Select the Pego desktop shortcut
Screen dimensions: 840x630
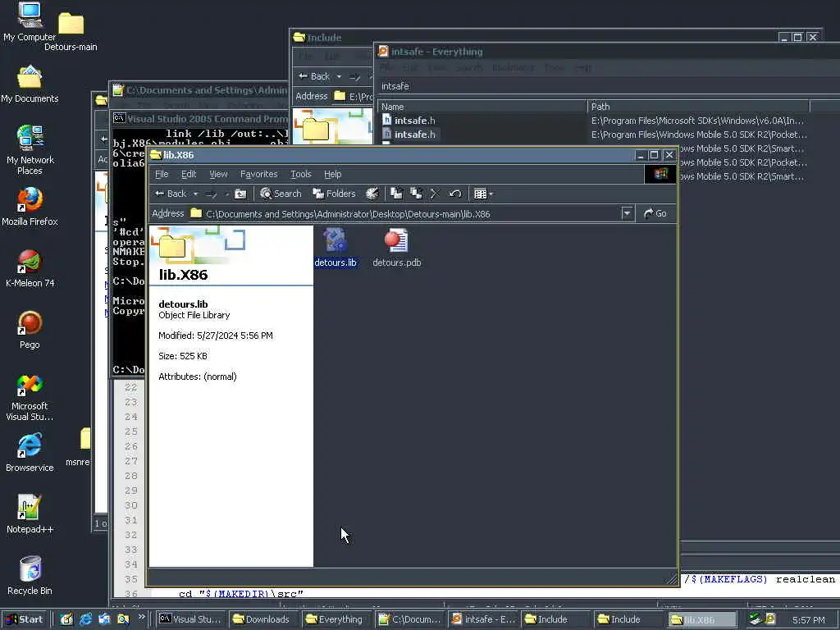[30, 330]
